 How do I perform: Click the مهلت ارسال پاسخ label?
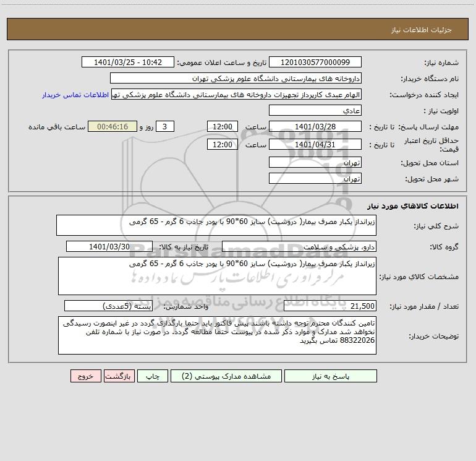[x=428, y=127]
